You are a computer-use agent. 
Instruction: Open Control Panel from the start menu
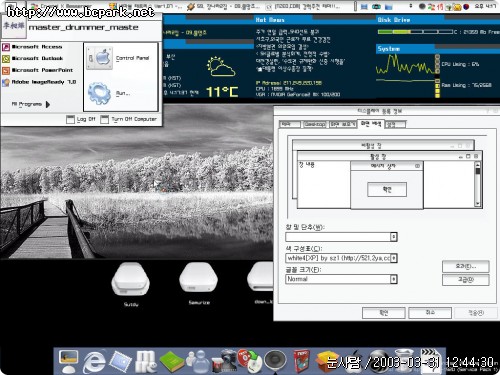(119, 58)
